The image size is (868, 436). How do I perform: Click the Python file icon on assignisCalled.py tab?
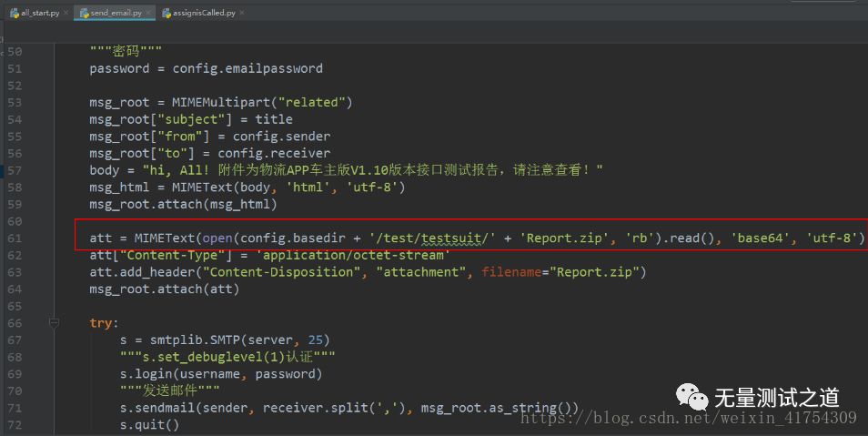[167, 13]
